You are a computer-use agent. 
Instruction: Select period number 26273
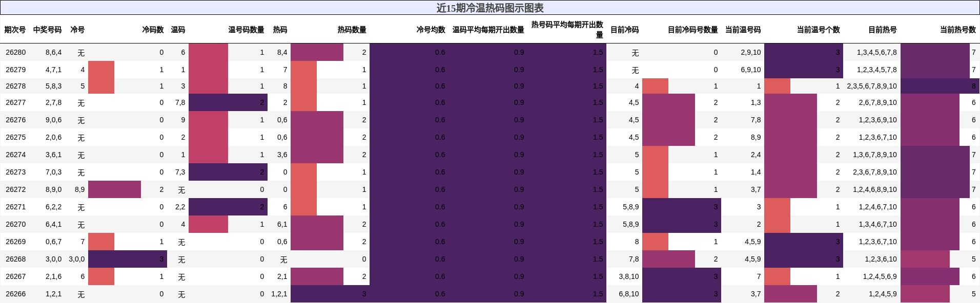click(x=16, y=172)
